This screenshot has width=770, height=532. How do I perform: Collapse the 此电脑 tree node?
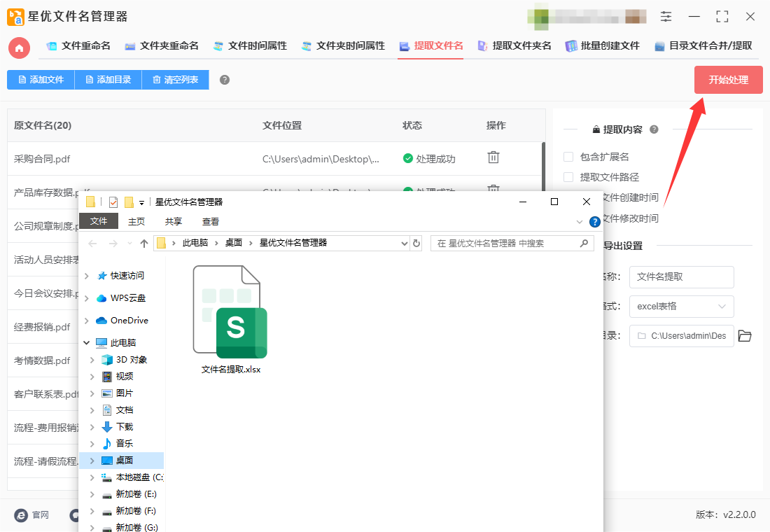(x=87, y=343)
